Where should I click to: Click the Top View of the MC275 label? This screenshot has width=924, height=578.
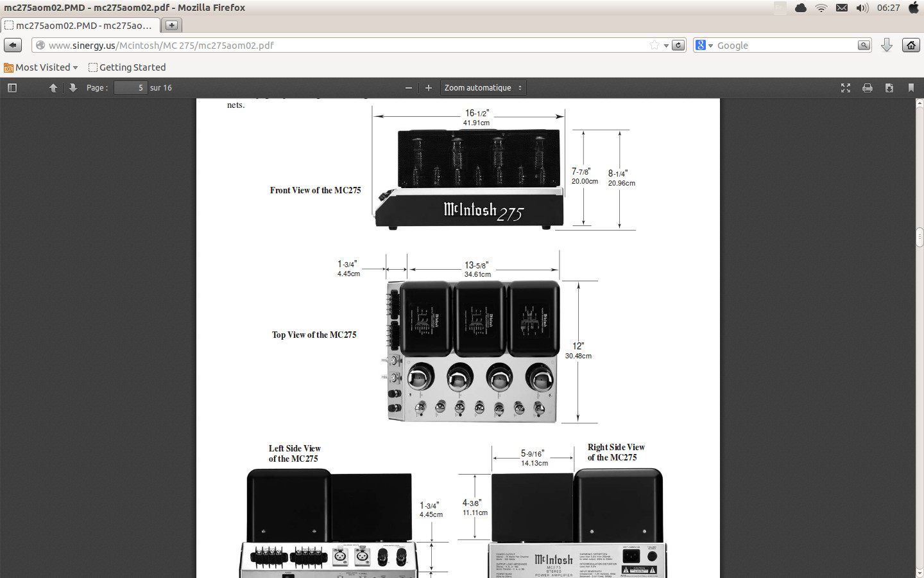(314, 335)
